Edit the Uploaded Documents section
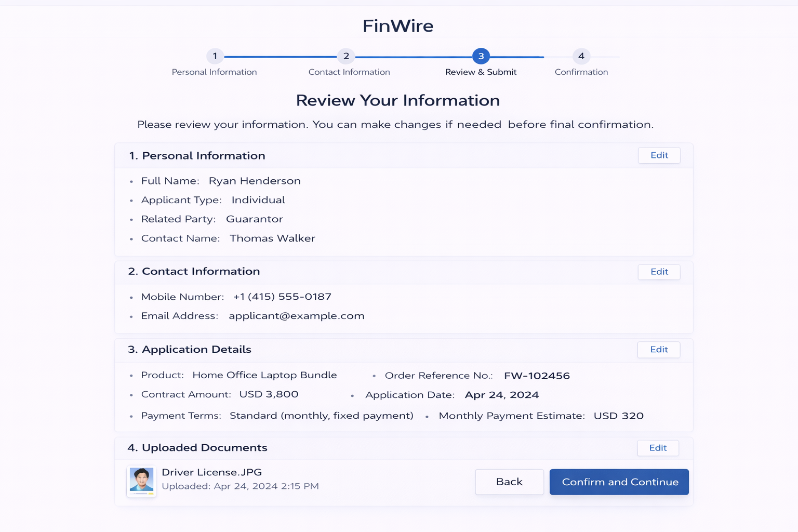This screenshot has width=798, height=532. [x=658, y=447]
